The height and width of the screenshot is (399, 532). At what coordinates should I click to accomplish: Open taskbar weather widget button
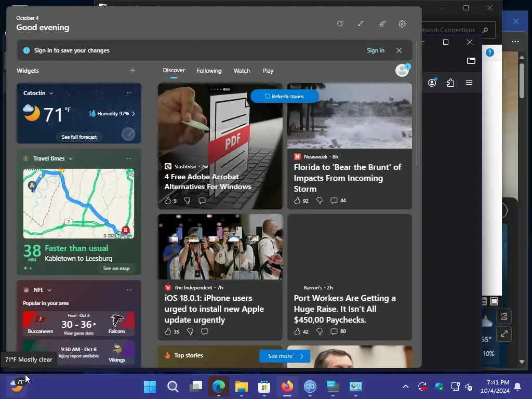point(16,386)
